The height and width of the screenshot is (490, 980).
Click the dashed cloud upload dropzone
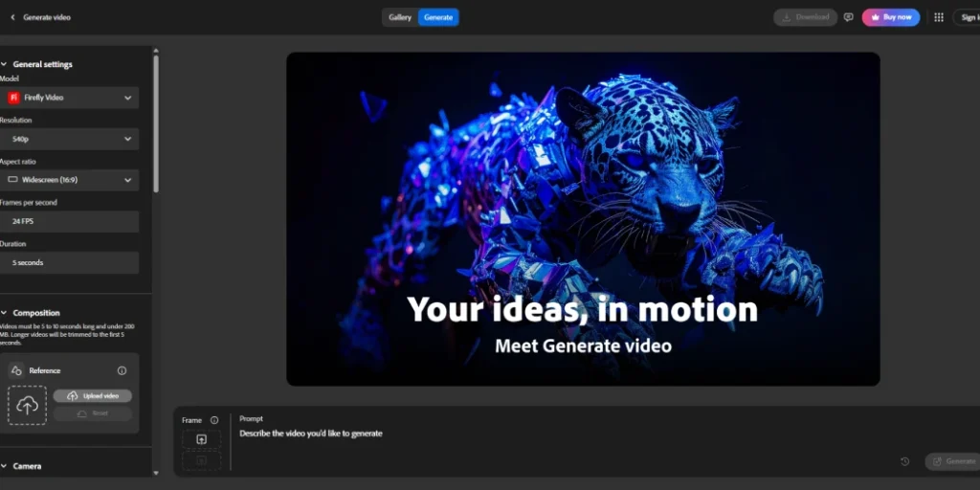27,405
